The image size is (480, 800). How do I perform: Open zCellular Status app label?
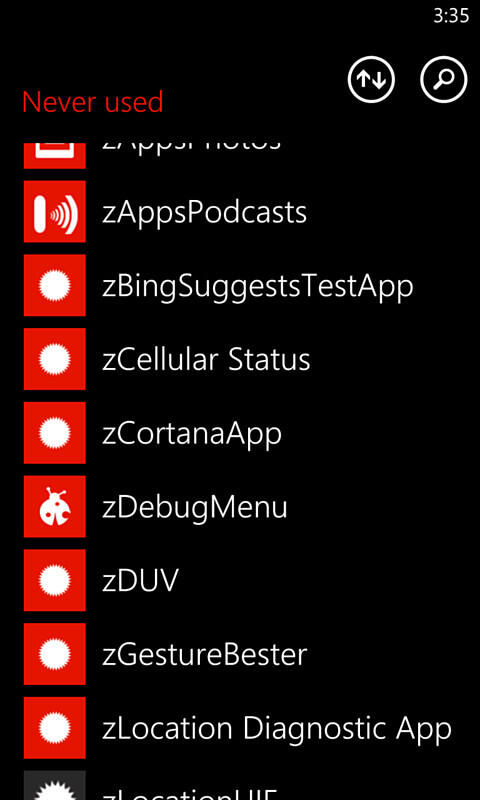(x=206, y=360)
